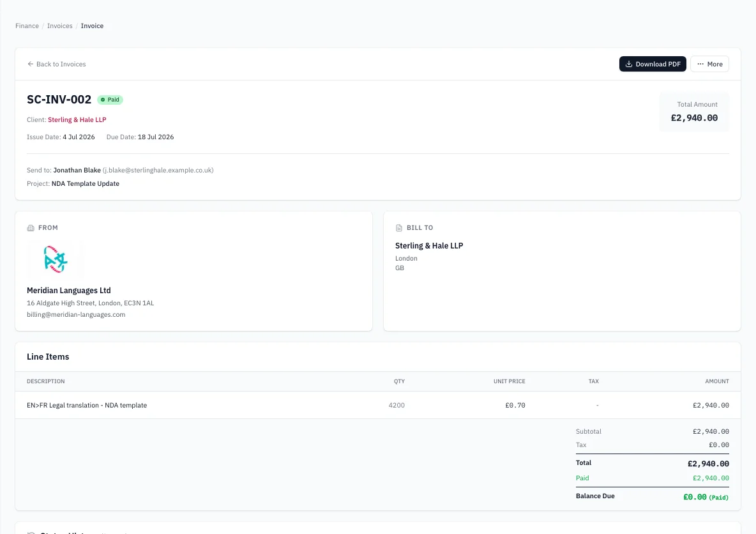Click the Subtotal value £2,940.00
The height and width of the screenshot is (534, 756).
(x=711, y=431)
